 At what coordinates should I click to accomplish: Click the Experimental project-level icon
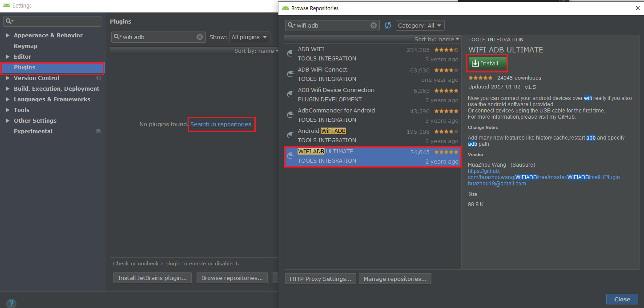[98, 132]
